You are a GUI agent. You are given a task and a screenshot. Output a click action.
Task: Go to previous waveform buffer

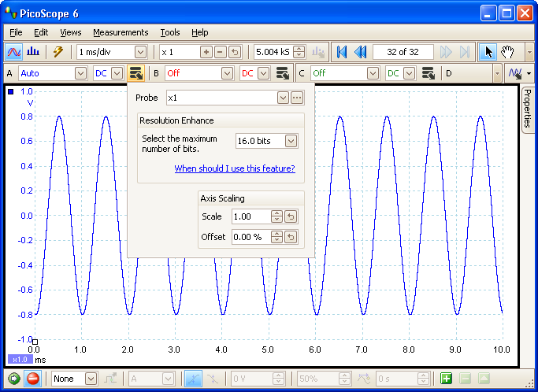(360, 52)
